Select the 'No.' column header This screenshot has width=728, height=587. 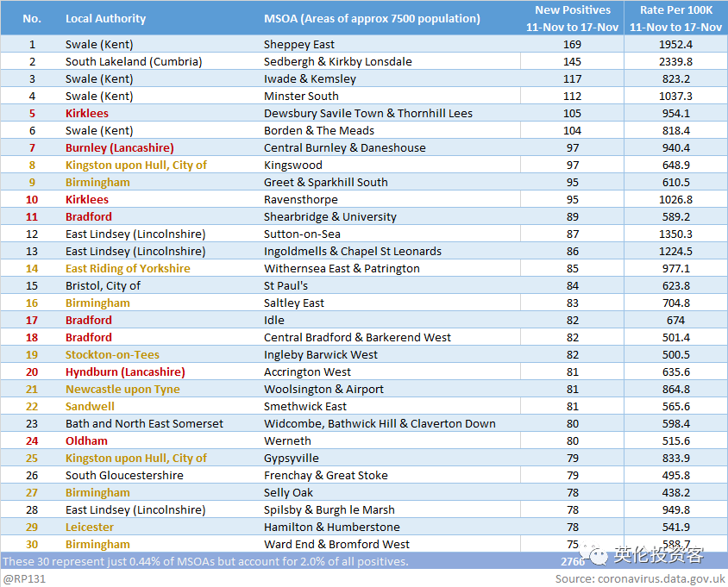pos(32,18)
